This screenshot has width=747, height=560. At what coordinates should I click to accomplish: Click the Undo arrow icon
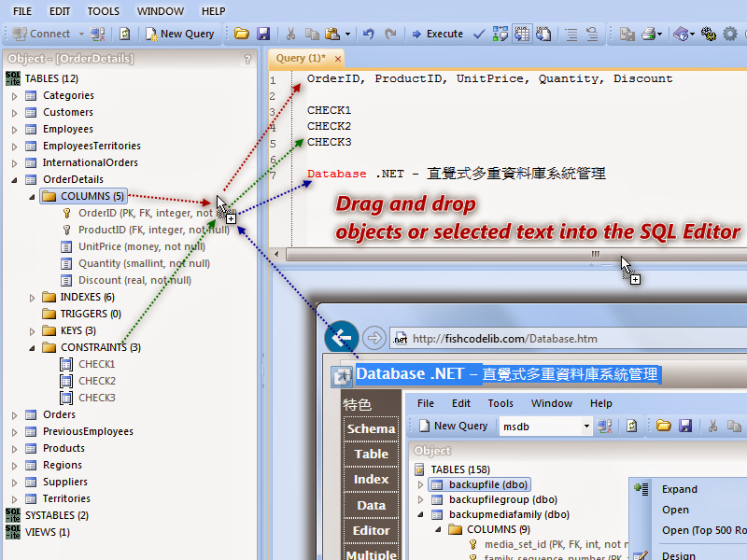click(368, 34)
